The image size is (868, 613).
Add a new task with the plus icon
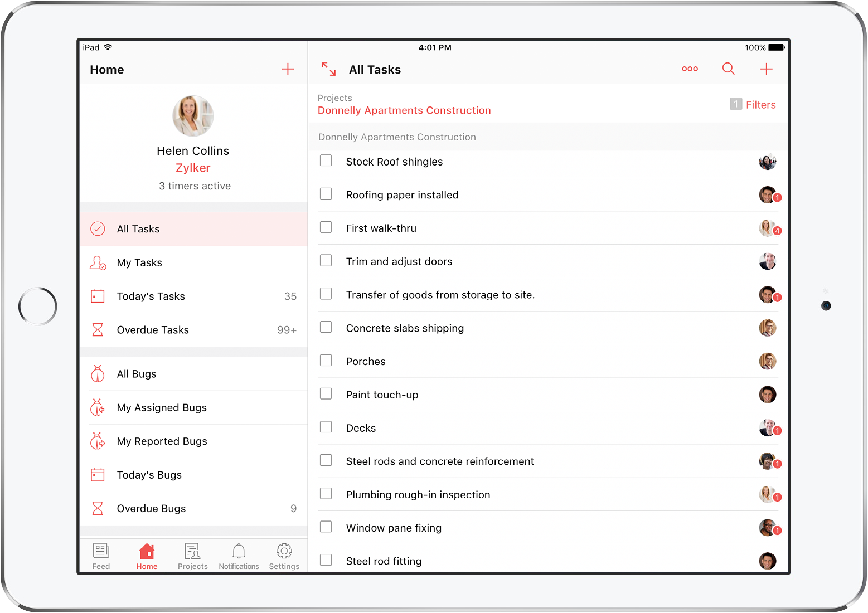pyautogui.click(x=767, y=69)
